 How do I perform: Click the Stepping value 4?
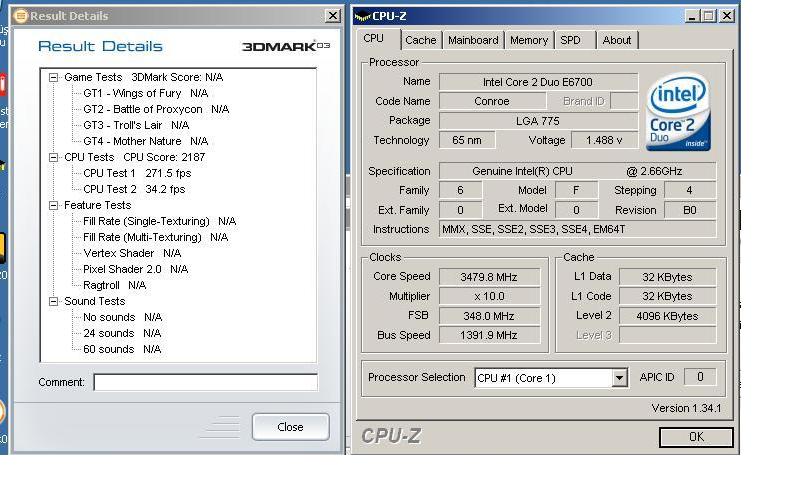point(690,190)
